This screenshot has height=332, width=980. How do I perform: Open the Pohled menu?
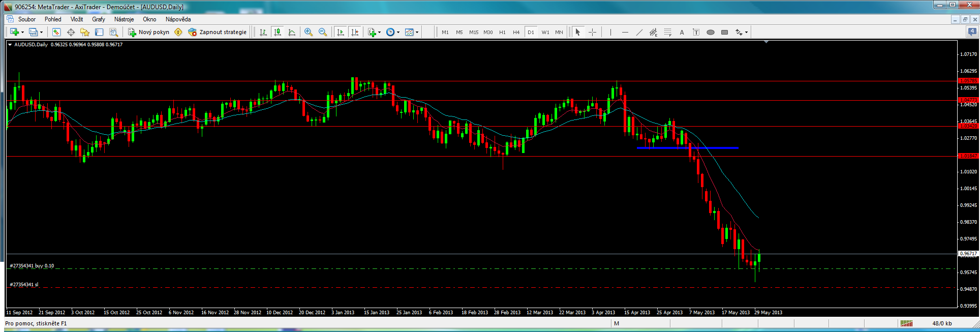[x=53, y=19]
